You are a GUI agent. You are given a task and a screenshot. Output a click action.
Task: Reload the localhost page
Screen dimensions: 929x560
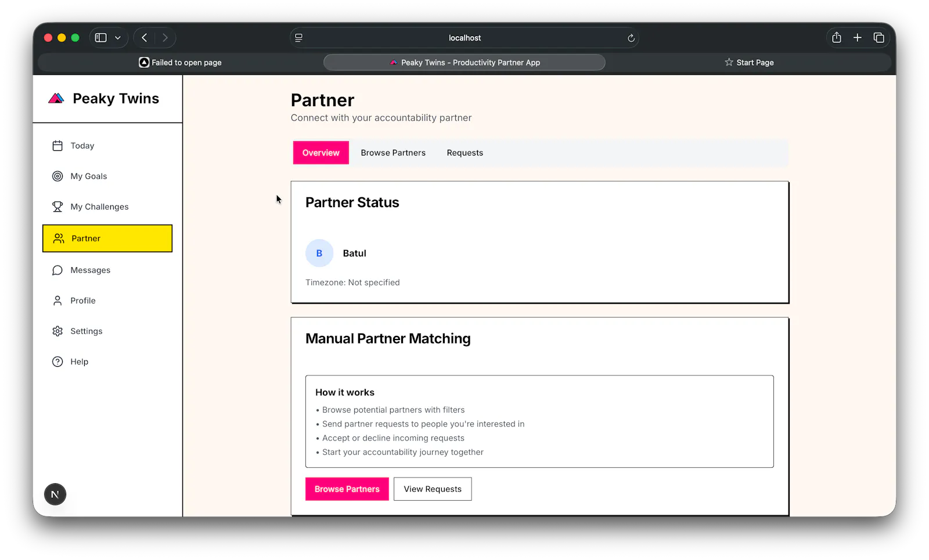tap(631, 38)
